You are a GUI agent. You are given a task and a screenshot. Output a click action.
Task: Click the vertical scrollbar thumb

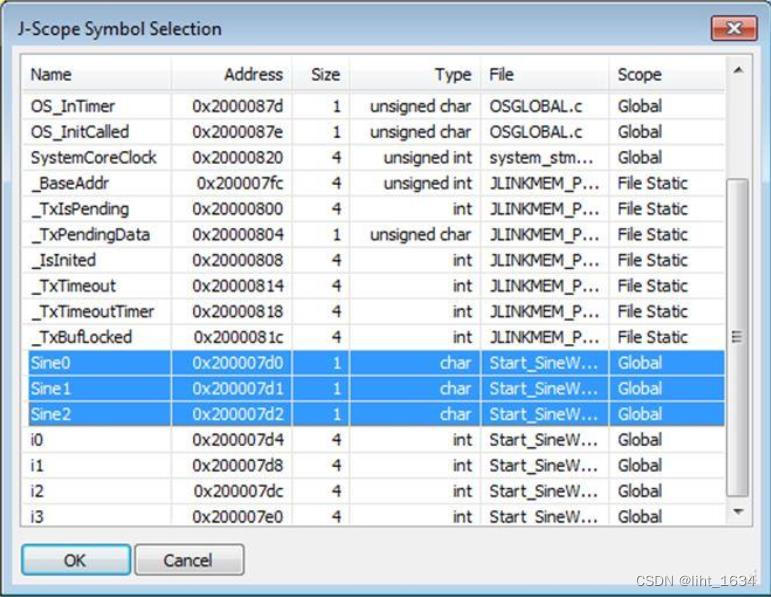coord(737,337)
